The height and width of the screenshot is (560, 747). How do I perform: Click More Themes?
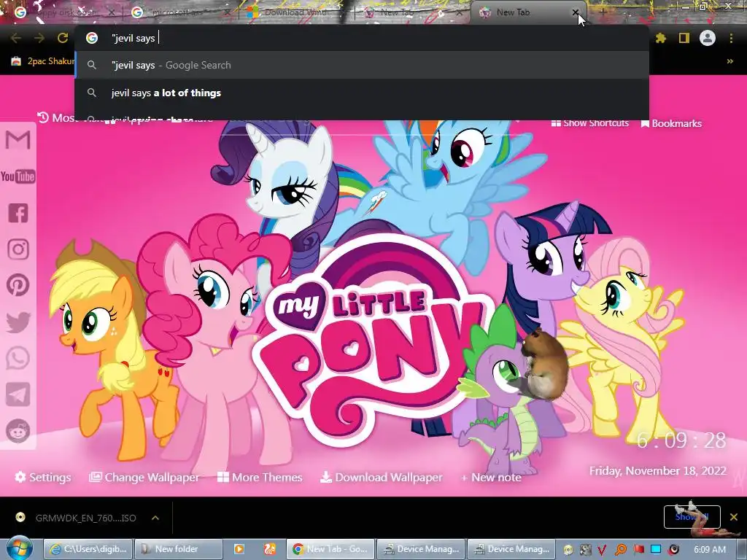pyautogui.click(x=260, y=477)
